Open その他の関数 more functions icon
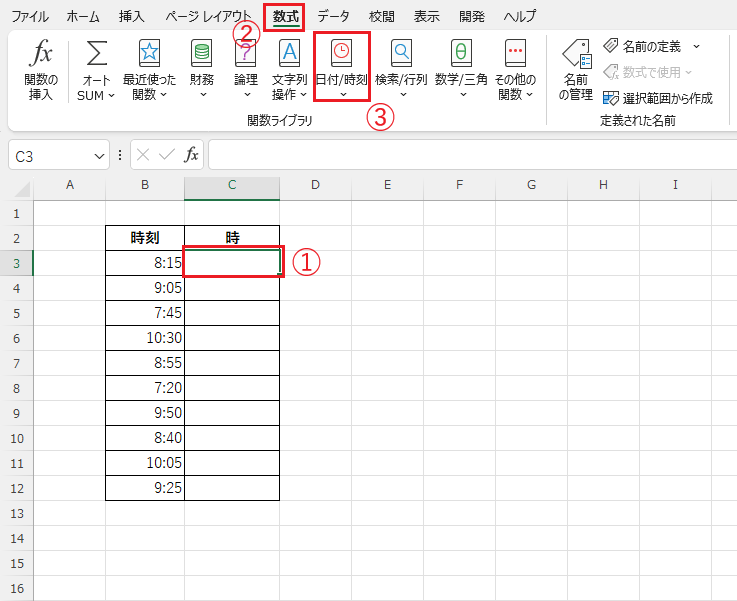The image size is (737, 601). click(x=516, y=53)
